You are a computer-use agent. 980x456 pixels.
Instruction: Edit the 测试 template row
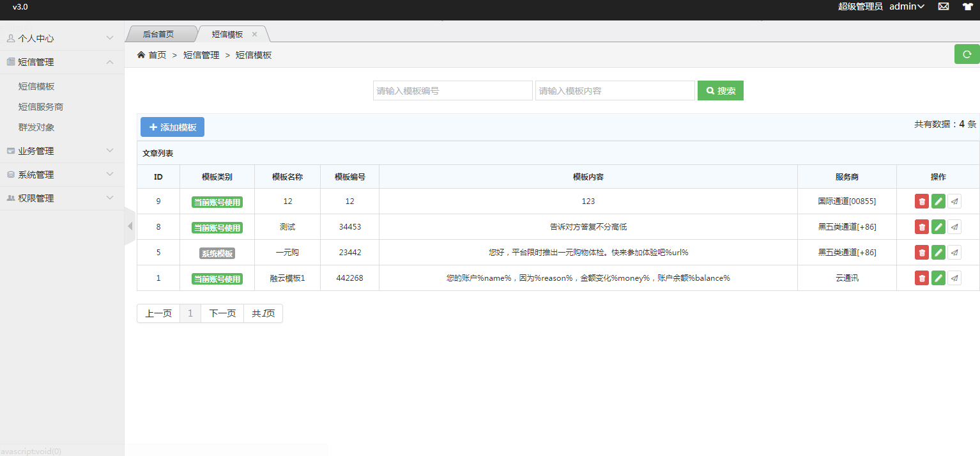(x=938, y=227)
